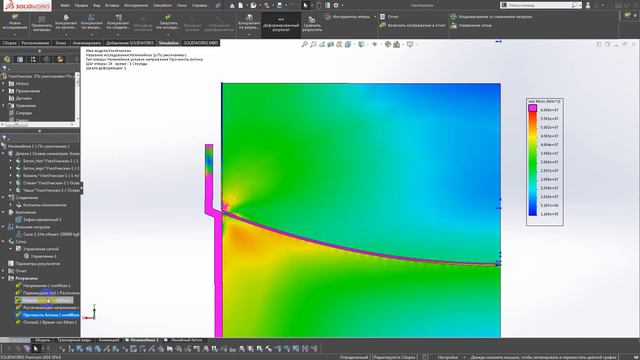Switch to SOLIDWORKS MBD ribbon tab
This screenshot has height=360, width=640.
coord(200,43)
